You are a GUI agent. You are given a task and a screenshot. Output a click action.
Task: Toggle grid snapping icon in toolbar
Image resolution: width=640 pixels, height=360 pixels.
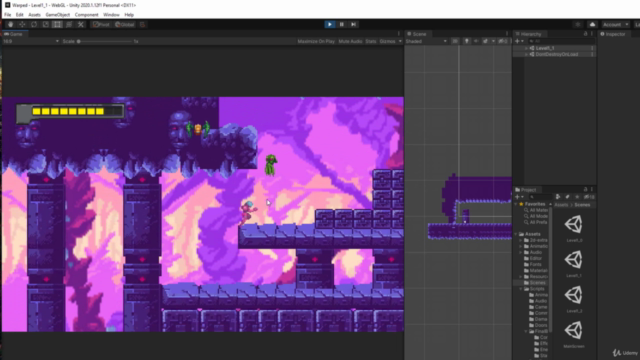click(142, 24)
